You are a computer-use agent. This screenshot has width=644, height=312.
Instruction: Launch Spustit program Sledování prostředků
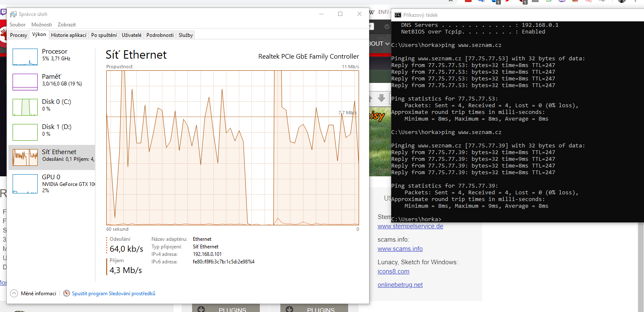pos(113,294)
